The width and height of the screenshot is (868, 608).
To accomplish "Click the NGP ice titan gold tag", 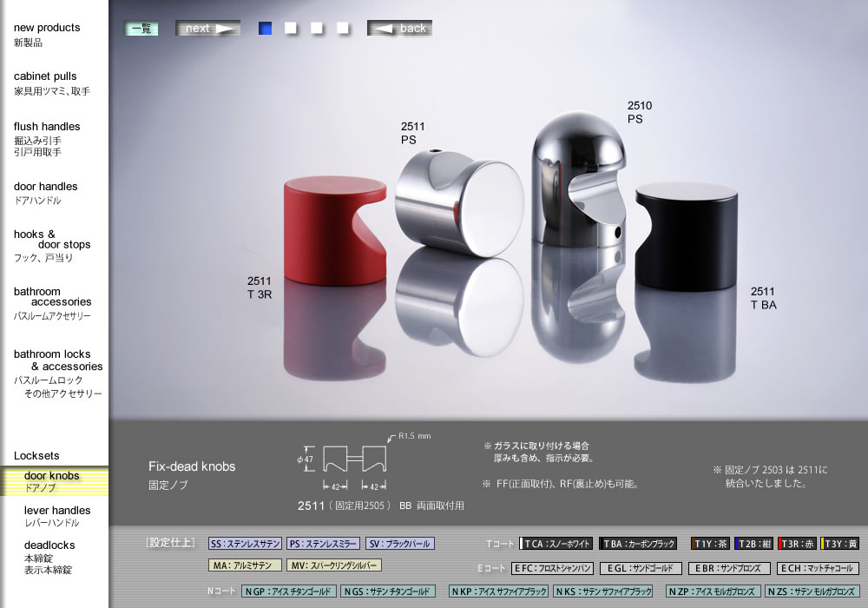I will point(288,591).
